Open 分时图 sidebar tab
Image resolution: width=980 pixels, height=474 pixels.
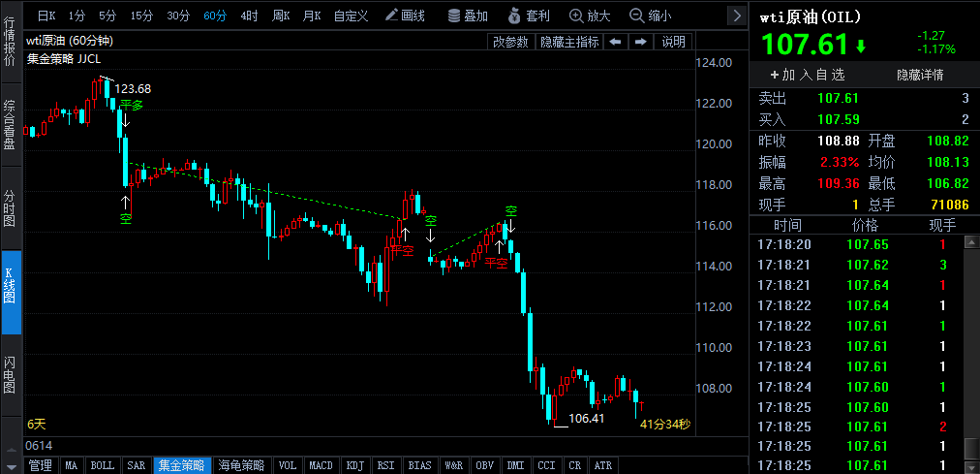[x=11, y=208]
